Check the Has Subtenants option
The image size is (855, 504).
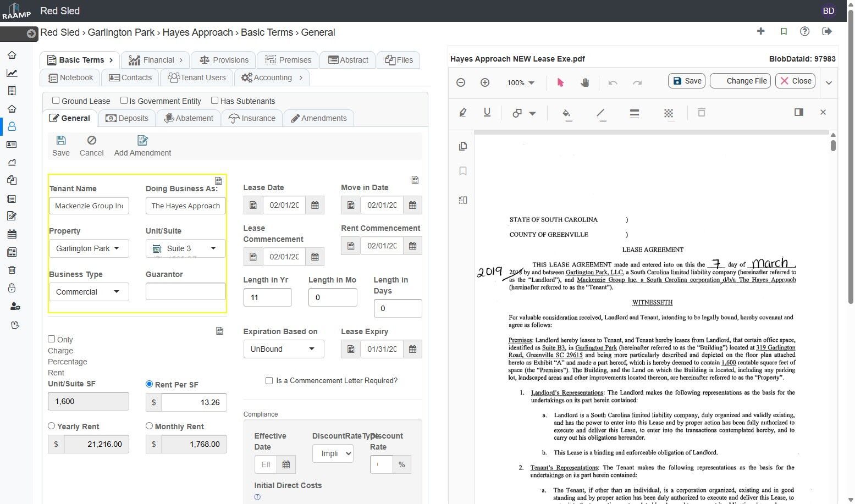[x=215, y=101]
